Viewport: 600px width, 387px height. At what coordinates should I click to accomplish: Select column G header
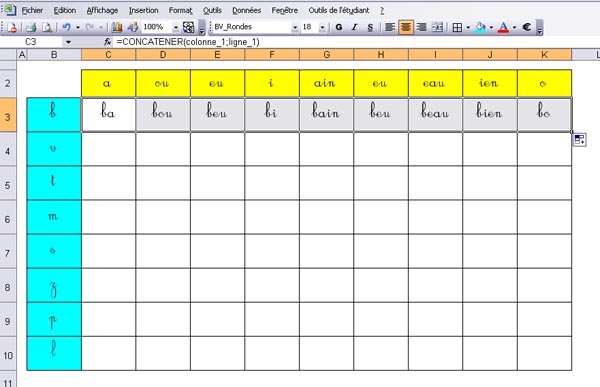(x=326, y=55)
